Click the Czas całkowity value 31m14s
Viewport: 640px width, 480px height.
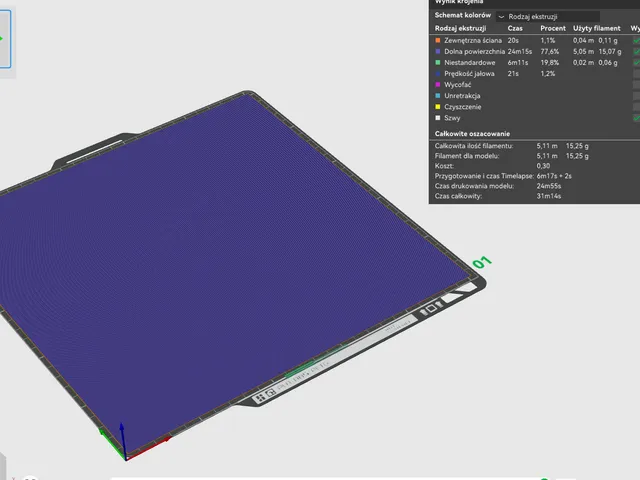(549, 196)
